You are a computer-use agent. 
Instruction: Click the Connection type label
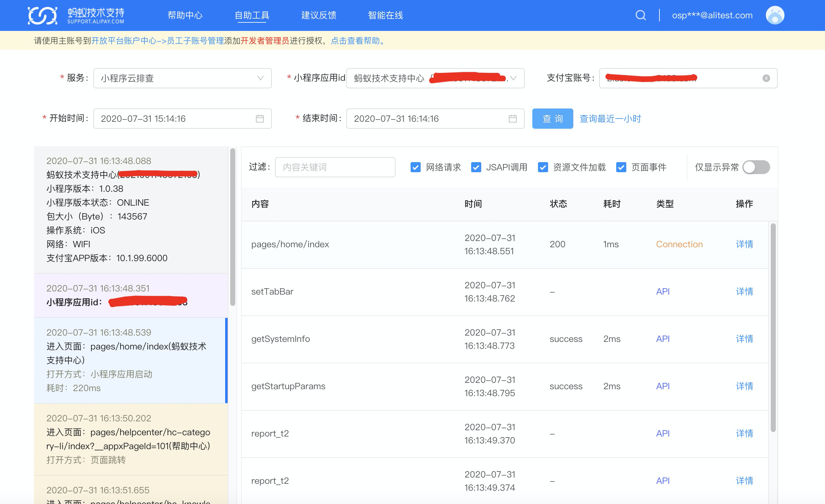(679, 244)
